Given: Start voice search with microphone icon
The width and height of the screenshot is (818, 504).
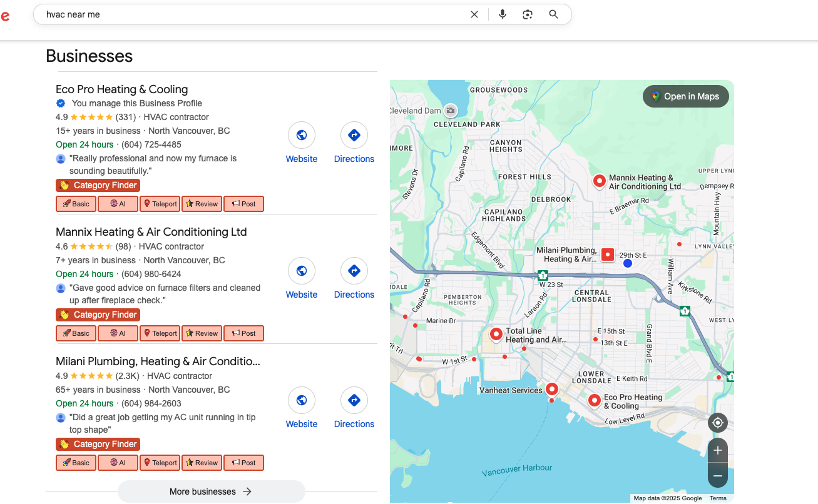Looking at the screenshot, I should (502, 14).
